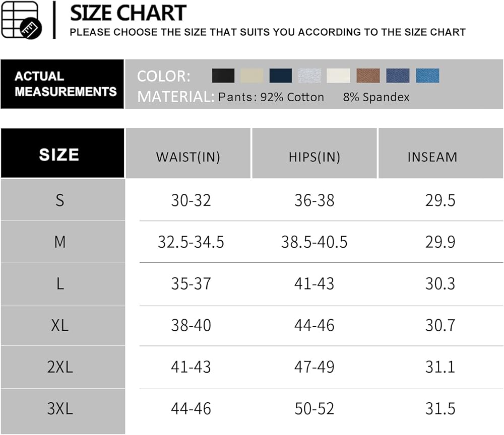Click the size chart ruler icon
504x435 pixels.
[20, 20]
